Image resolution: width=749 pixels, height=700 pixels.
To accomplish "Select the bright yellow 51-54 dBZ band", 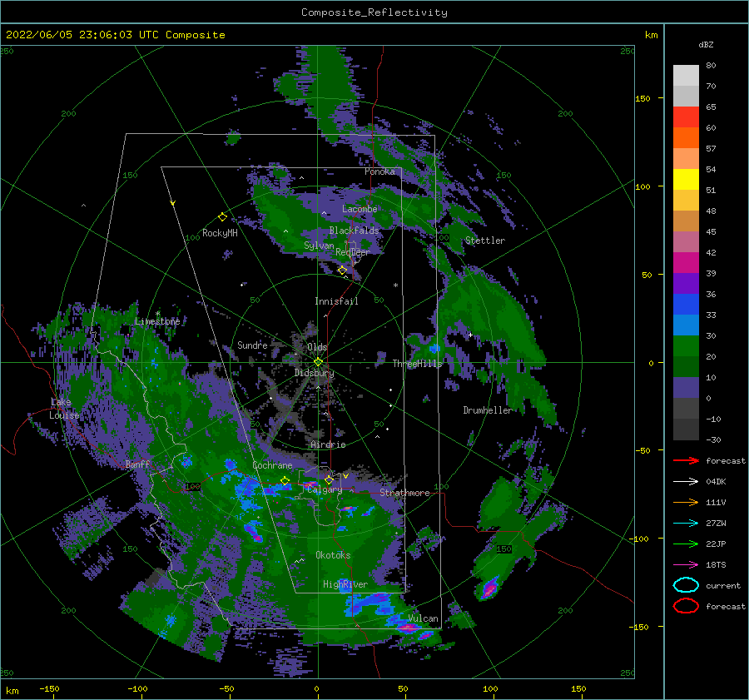I will pyautogui.click(x=686, y=180).
